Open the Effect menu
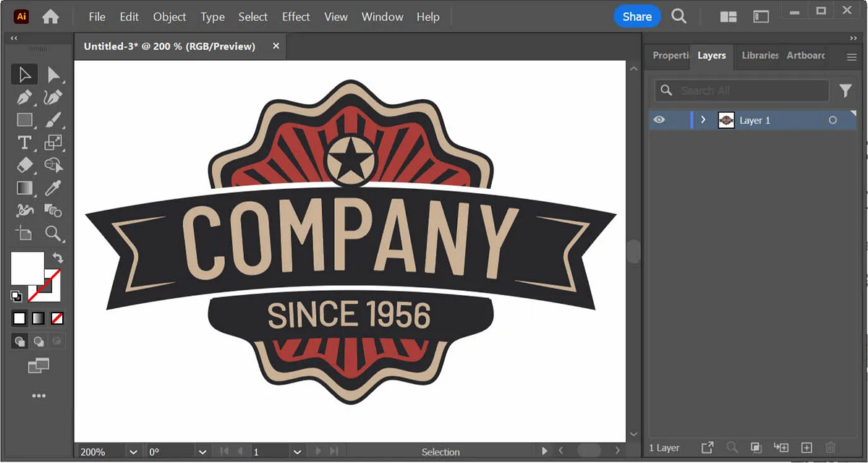 pyautogui.click(x=296, y=17)
